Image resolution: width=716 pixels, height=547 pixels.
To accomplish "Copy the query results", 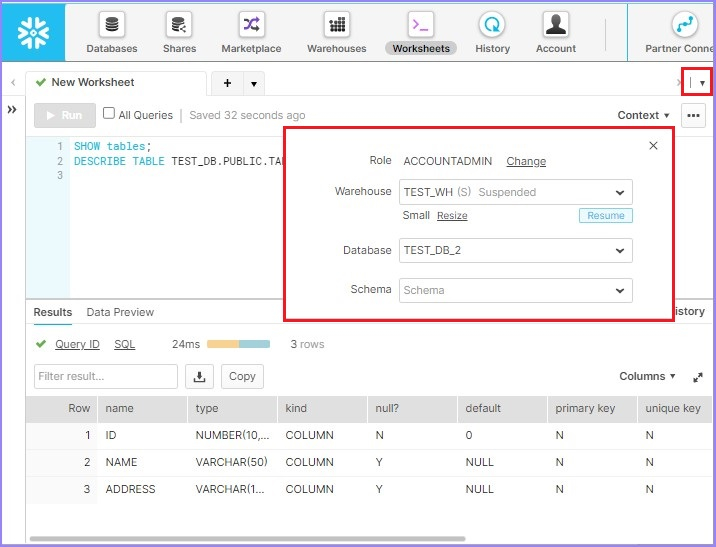I will (242, 376).
